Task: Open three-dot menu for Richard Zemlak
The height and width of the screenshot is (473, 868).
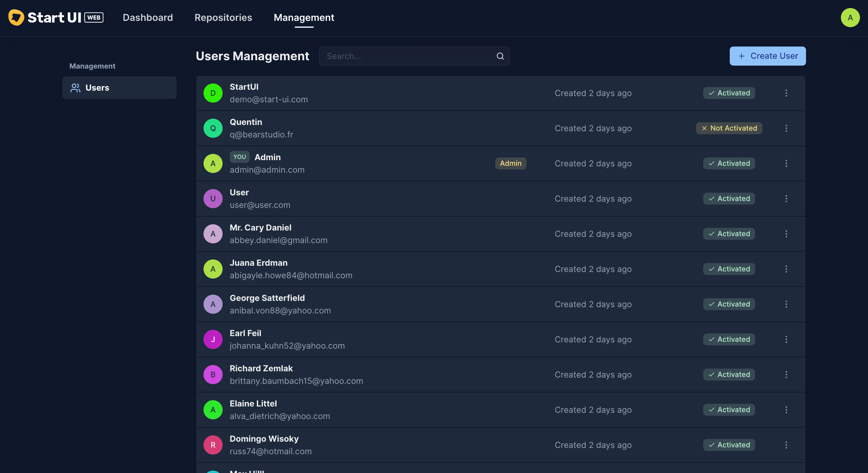Action: (x=786, y=375)
